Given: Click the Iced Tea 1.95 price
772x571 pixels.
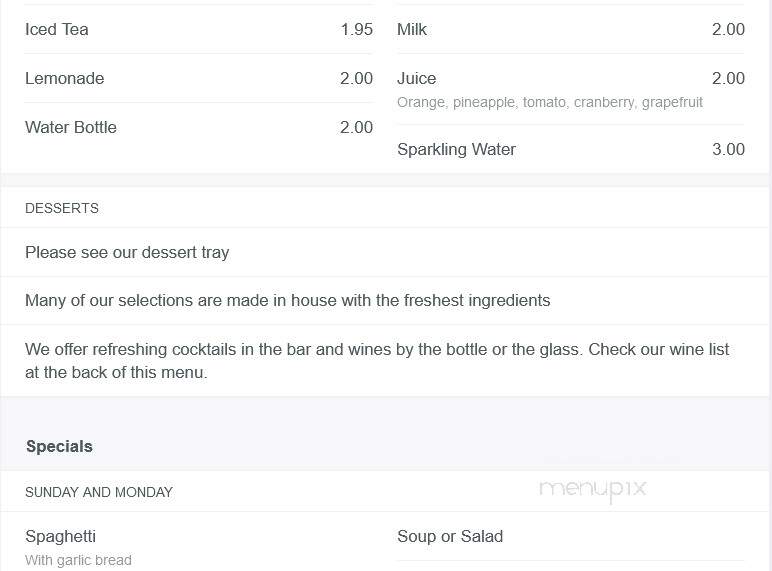Looking at the screenshot, I should pos(356,29).
